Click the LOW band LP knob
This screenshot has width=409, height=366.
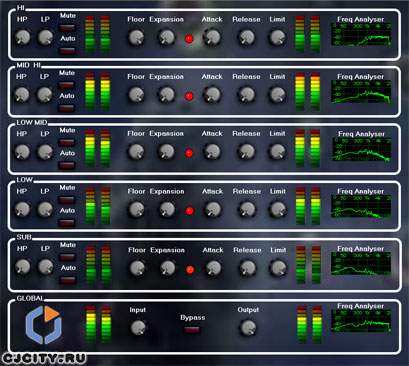pos(45,209)
